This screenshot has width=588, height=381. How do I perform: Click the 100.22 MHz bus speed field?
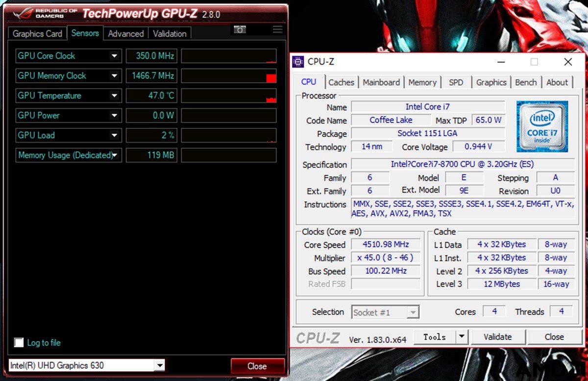[386, 271]
